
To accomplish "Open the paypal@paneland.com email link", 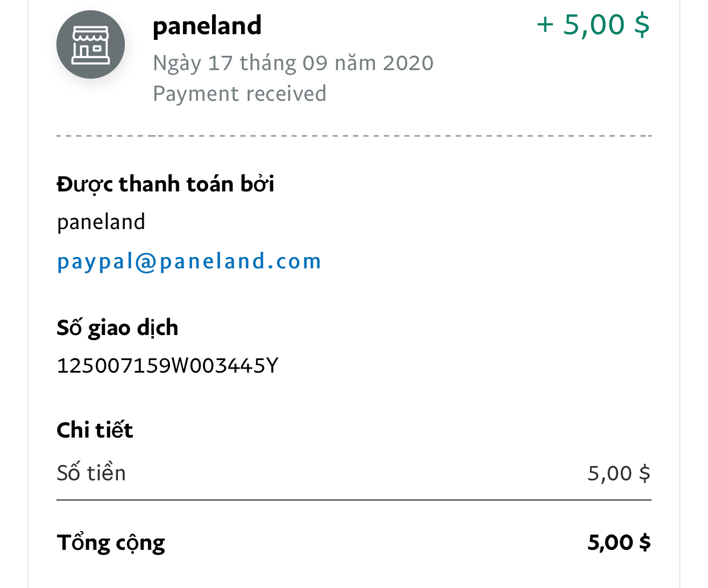I will point(189,261).
